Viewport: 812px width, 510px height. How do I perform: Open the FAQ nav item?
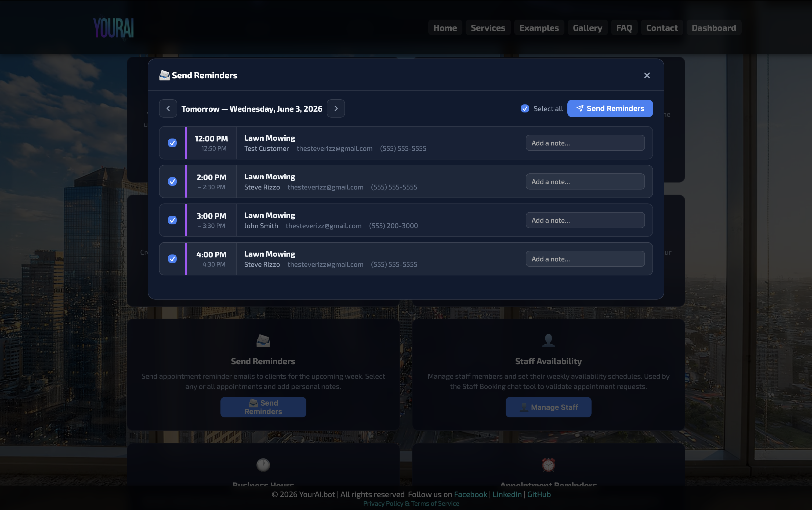(624, 28)
